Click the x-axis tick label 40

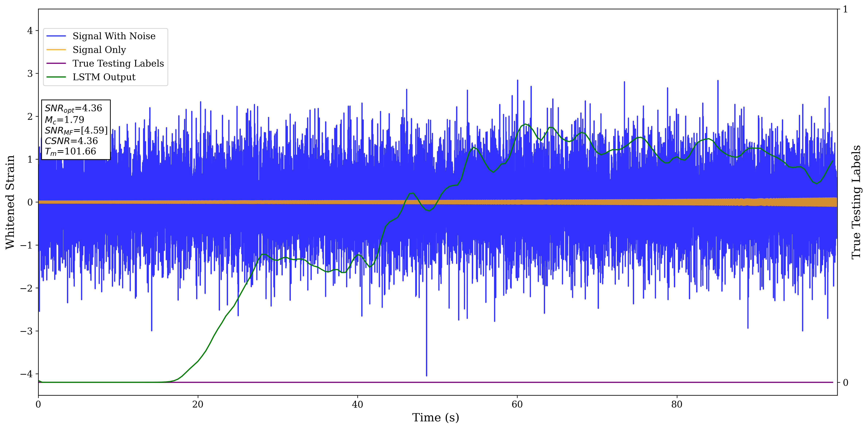(x=358, y=404)
